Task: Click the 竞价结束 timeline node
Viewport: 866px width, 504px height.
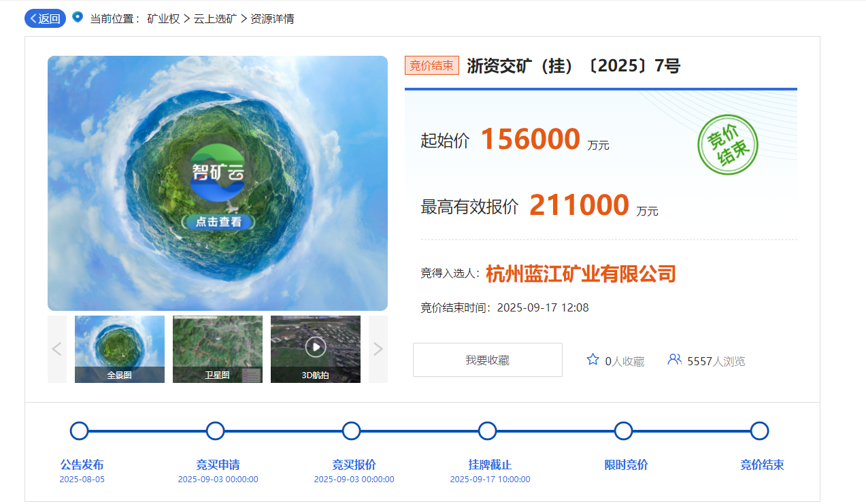Action: (760, 431)
